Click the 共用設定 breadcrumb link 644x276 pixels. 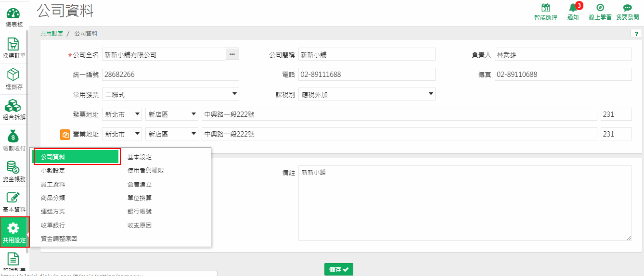coord(52,34)
